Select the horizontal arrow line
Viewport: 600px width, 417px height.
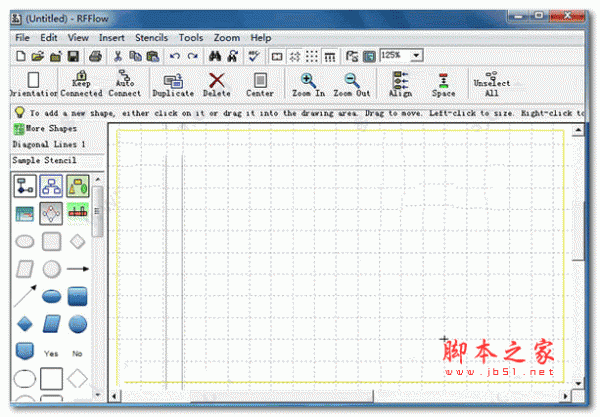(78, 269)
